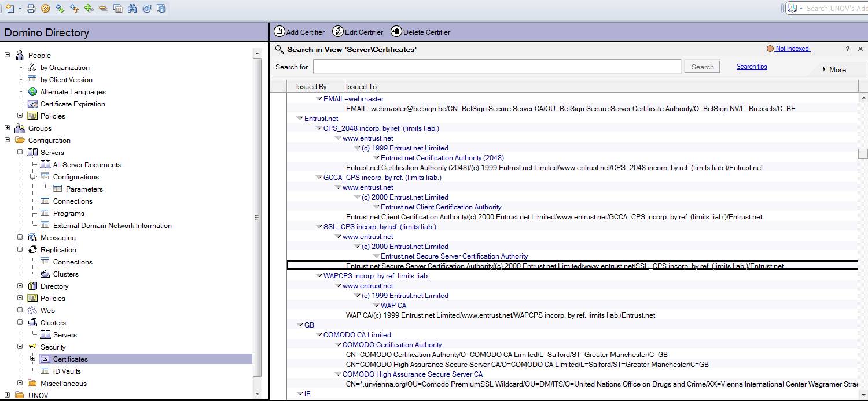This screenshot has width=868, height=401.
Task: Open External Domain Network Information
Action: pyautogui.click(x=112, y=225)
